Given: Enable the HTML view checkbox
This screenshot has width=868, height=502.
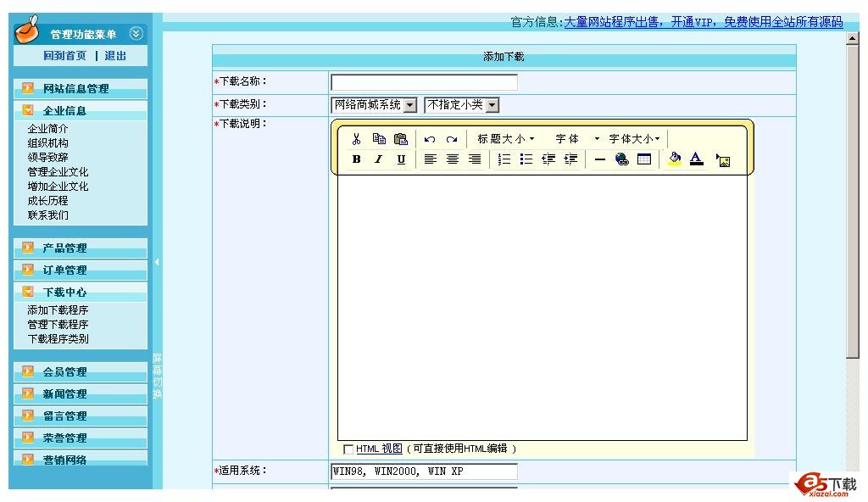Looking at the screenshot, I should 348,449.
